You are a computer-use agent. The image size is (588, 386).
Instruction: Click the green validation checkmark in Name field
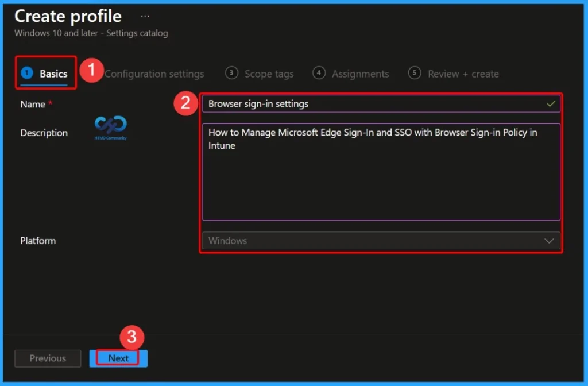tap(550, 104)
